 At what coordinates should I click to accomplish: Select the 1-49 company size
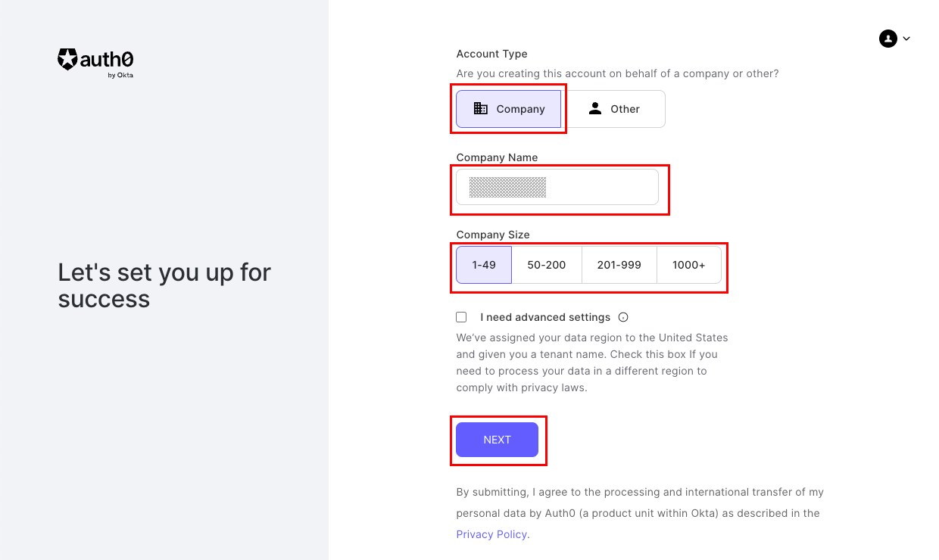tap(484, 265)
